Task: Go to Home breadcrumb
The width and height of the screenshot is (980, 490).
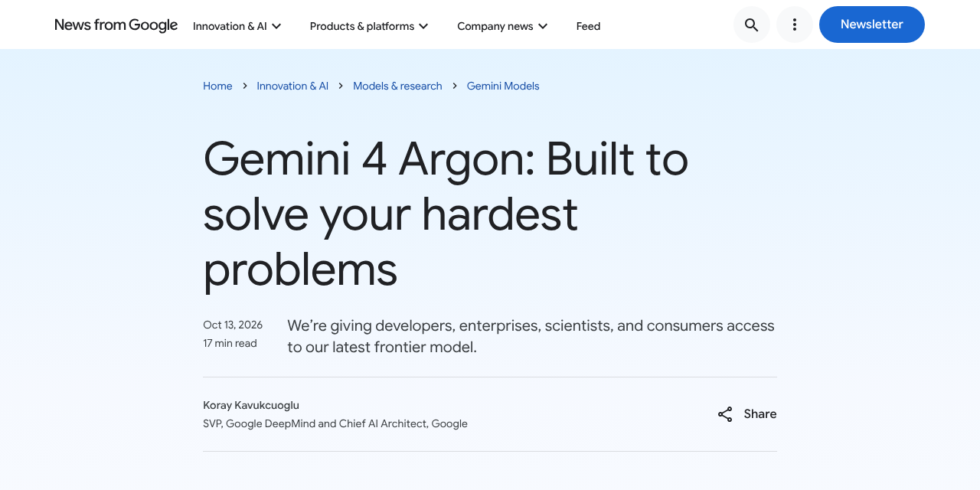Action: [x=217, y=86]
